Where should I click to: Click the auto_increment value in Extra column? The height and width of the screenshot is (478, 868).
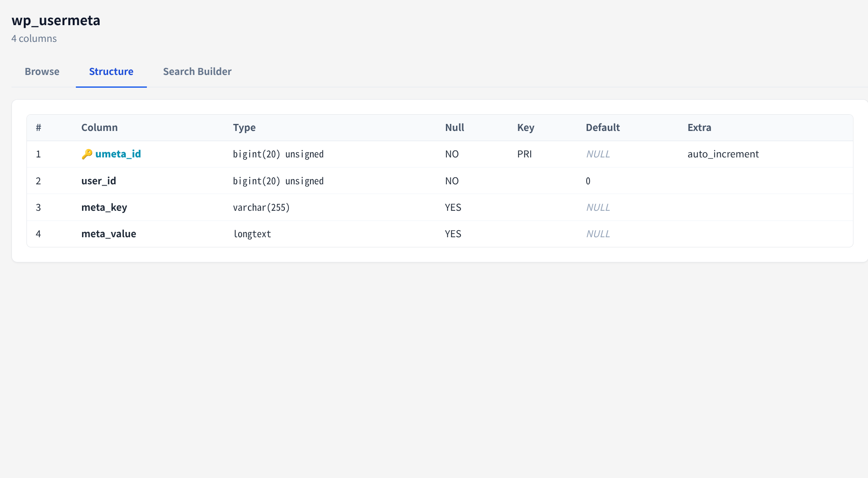coord(723,154)
